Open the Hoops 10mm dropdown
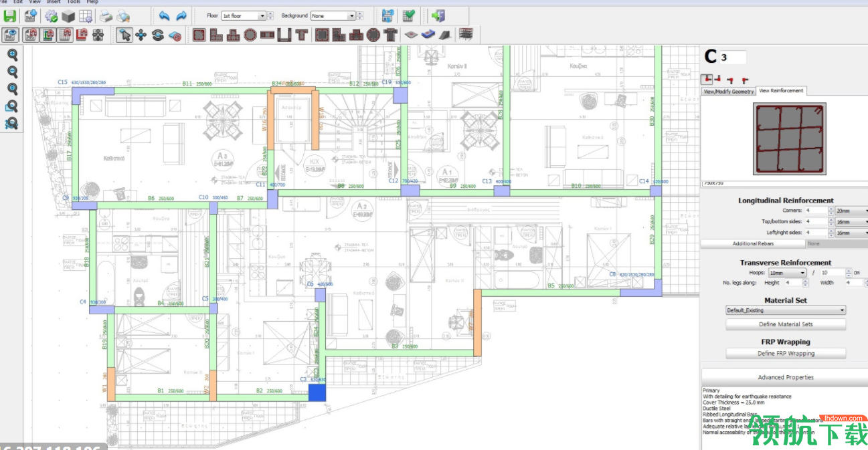868x450 pixels. point(786,273)
